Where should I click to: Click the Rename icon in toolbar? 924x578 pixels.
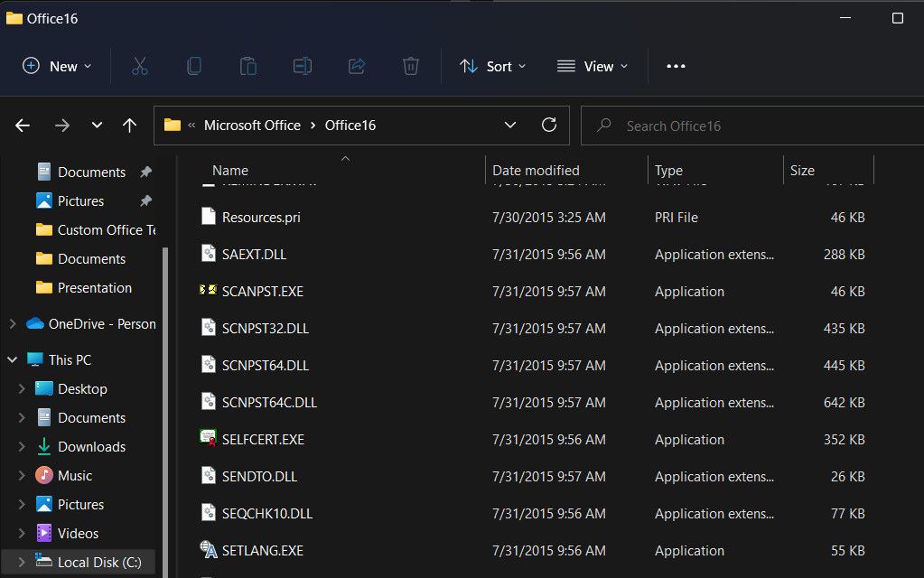(x=302, y=66)
